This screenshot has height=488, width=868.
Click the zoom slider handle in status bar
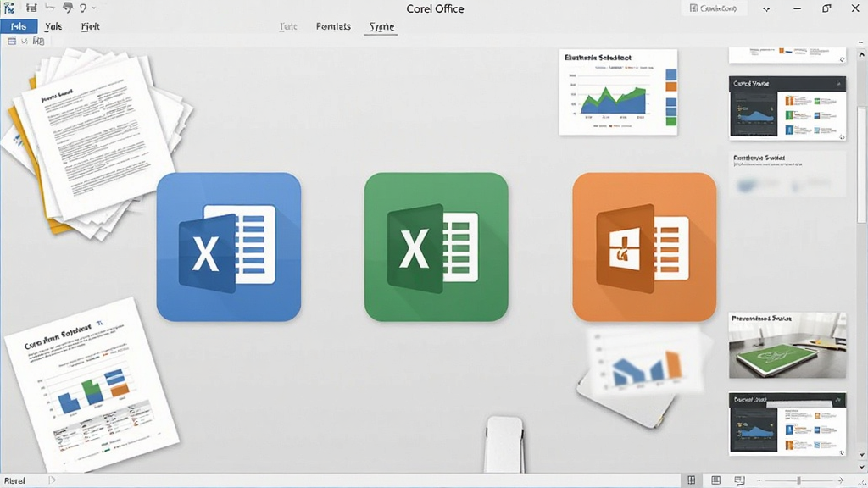(798, 480)
